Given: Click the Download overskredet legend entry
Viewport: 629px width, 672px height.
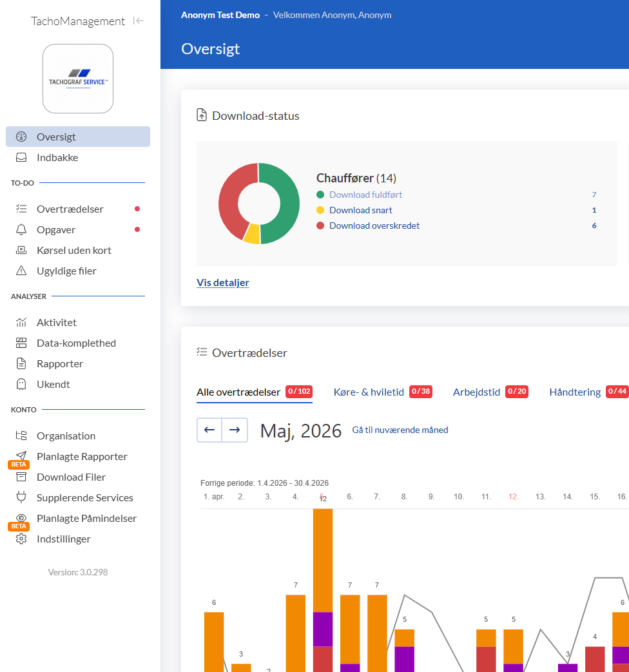Looking at the screenshot, I should click(x=374, y=226).
